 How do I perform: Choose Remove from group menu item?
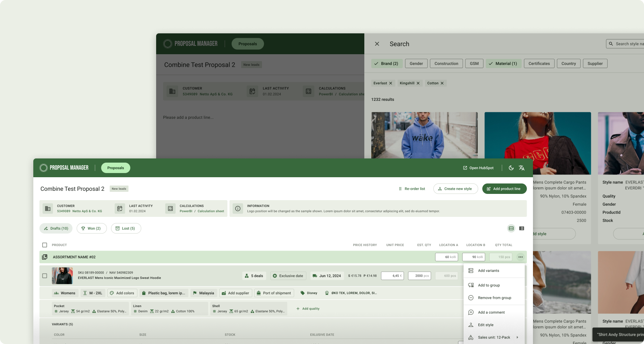[494, 298]
